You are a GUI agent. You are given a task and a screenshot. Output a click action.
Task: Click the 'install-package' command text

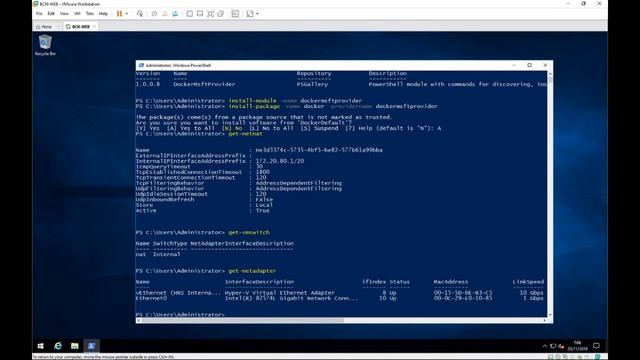254,106
